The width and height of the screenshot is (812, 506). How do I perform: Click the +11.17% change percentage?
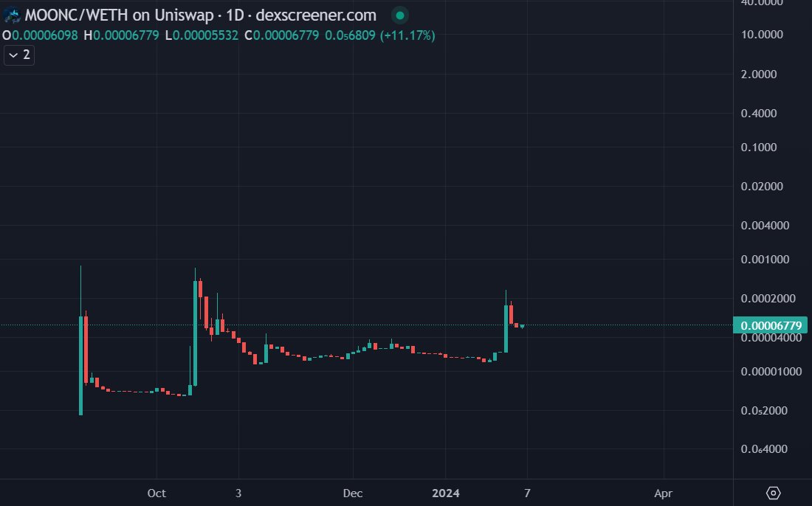point(407,35)
